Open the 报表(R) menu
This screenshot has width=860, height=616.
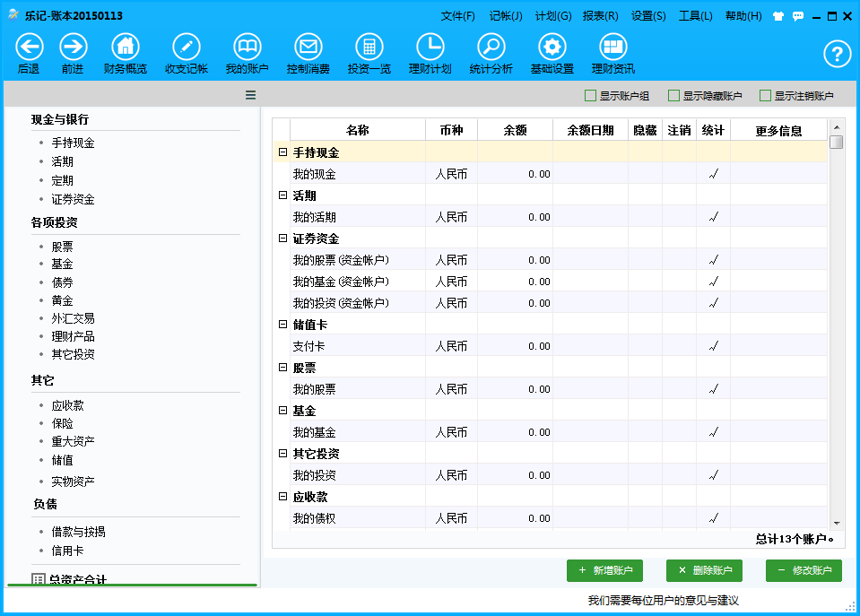pyautogui.click(x=600, y=16)
